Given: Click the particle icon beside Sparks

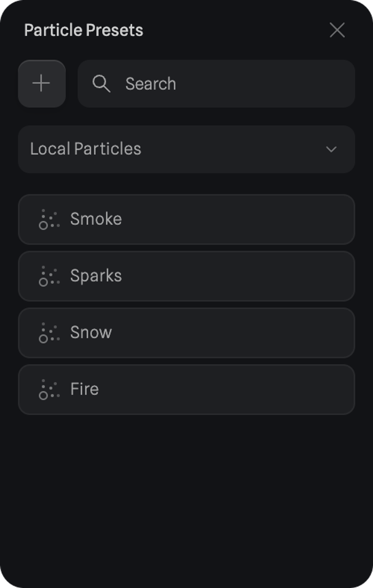Looking at the screenshot, I should coord(49,276).
